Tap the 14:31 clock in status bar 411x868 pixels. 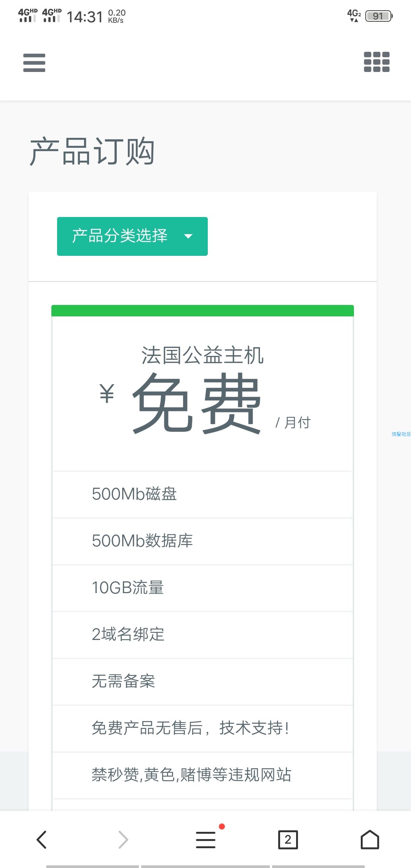(85, 17)
